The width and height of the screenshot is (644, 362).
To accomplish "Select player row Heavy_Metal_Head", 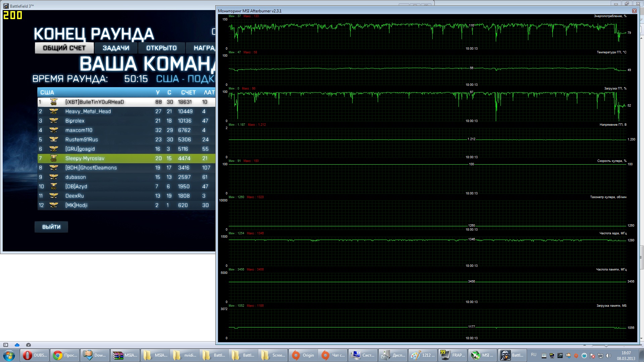I will [x=126, y=111].
